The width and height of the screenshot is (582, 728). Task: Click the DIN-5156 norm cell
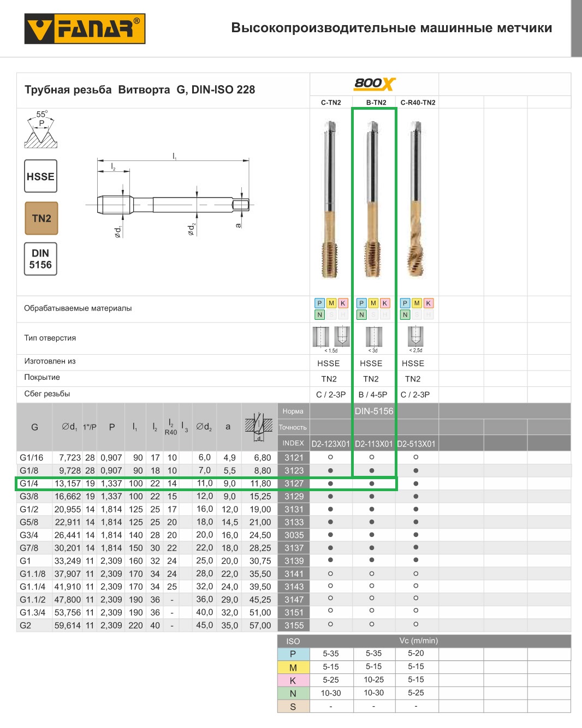coord(374,411)
